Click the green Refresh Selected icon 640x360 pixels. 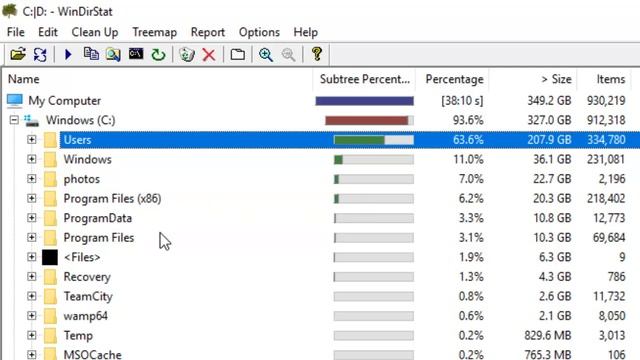point(158,54)
